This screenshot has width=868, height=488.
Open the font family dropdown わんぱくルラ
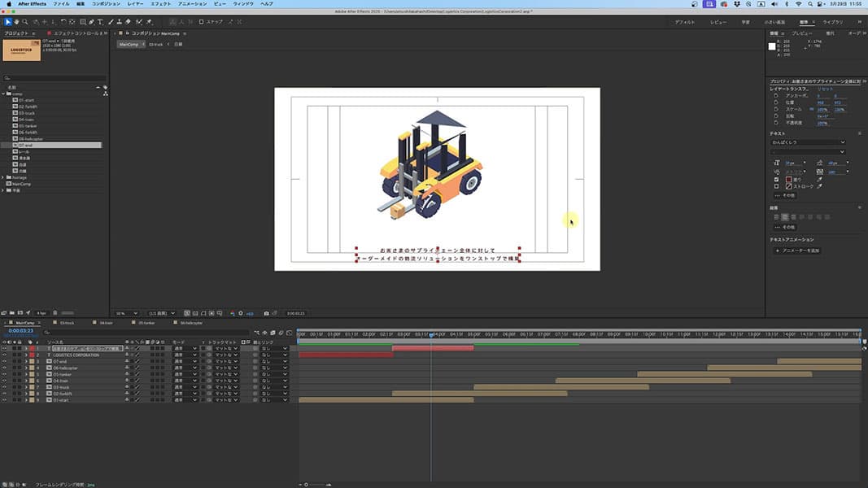tap(808, 142)
